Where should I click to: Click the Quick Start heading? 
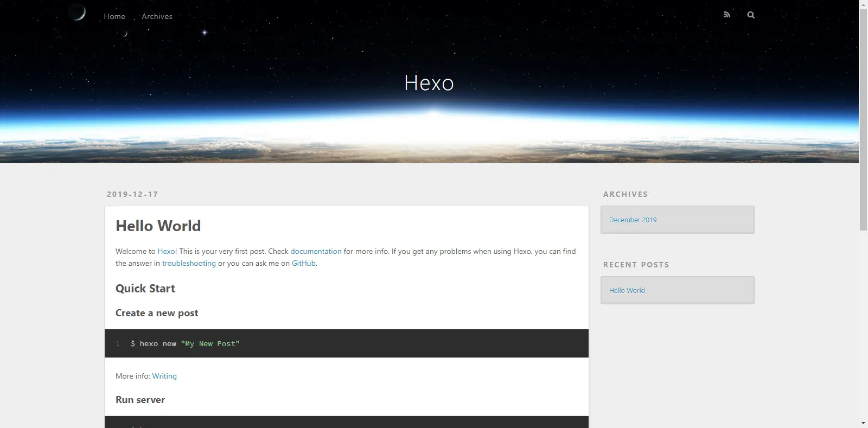coord(145,289)
